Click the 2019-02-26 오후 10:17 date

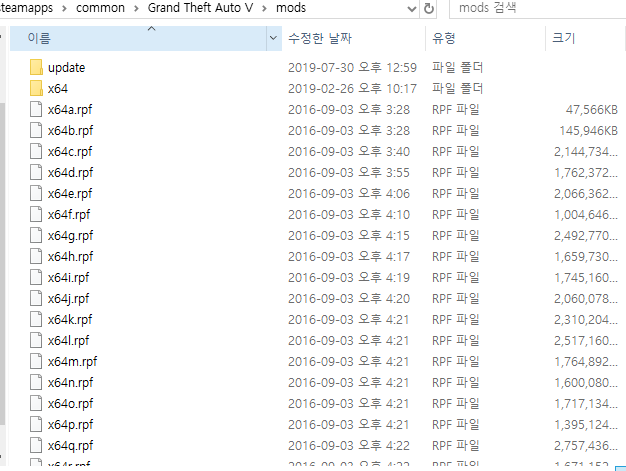pyautogui.click(x=352, y=88)
